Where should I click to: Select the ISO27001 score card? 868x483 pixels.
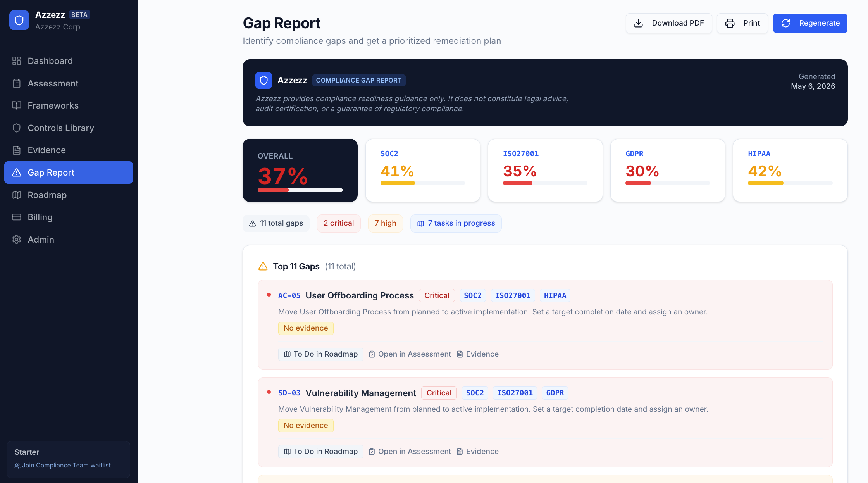[x=545, y=170]
